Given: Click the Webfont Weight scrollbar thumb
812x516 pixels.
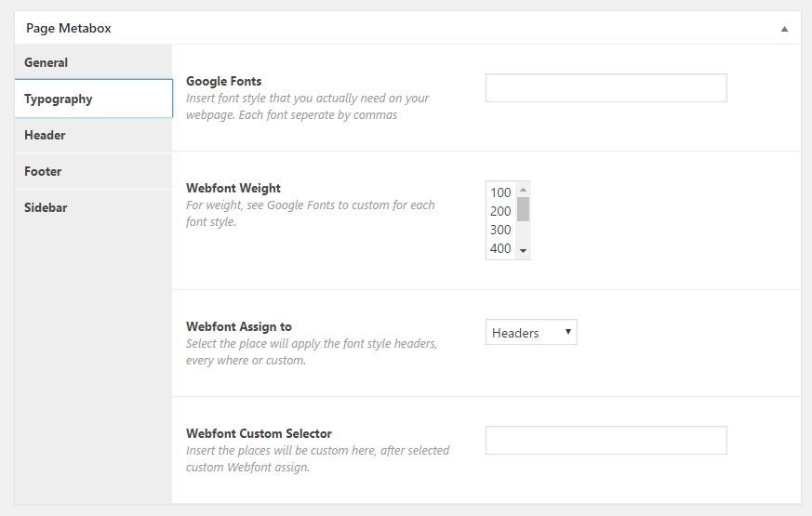Looking at the screenshot, I should click(523, 209).
